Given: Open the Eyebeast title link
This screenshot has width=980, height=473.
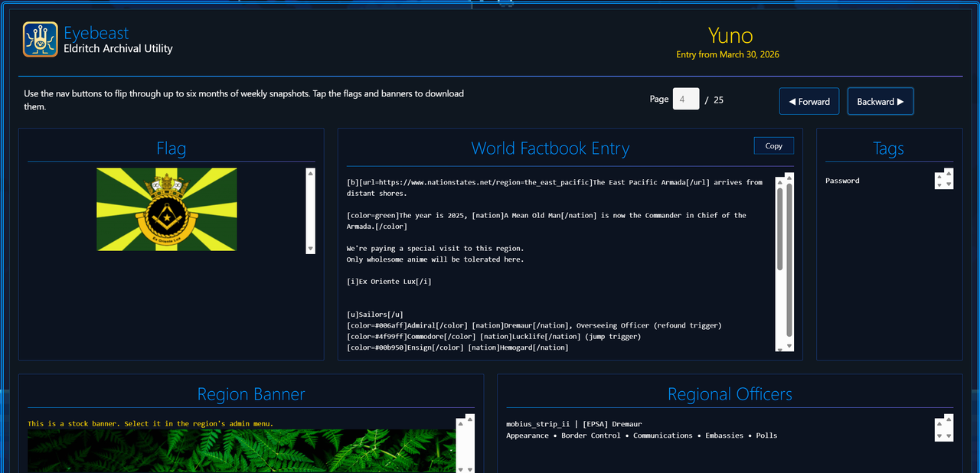Looking at the screenshot, I should pos(96,33).
